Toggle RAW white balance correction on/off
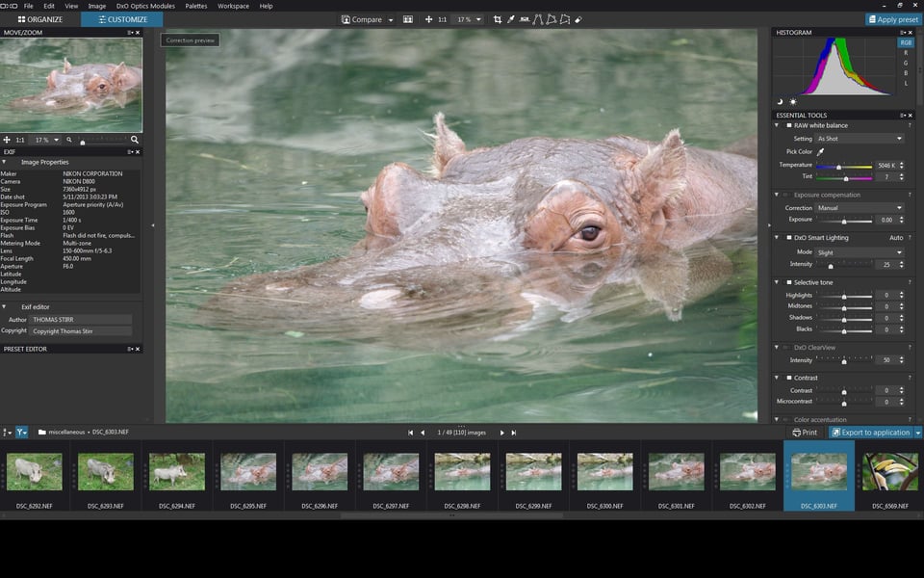Image resolution: width=924 pixels, height=578 pixels. [x=788, y=125]
